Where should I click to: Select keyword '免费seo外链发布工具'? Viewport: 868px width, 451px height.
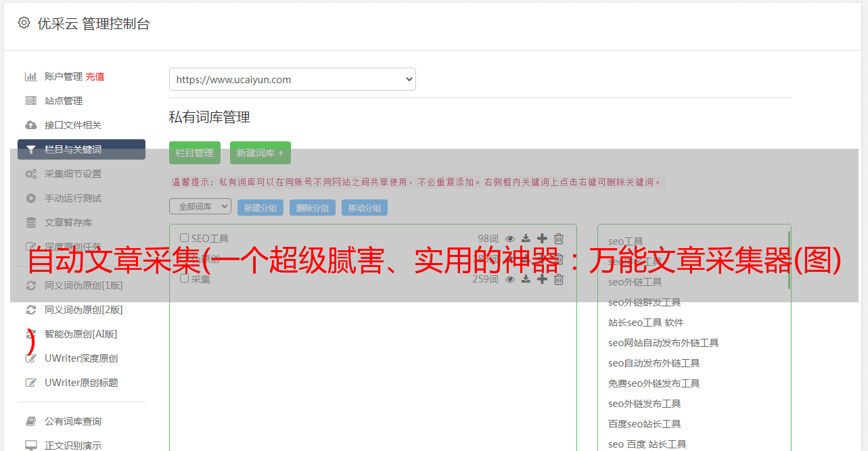[x=654, y=383]
